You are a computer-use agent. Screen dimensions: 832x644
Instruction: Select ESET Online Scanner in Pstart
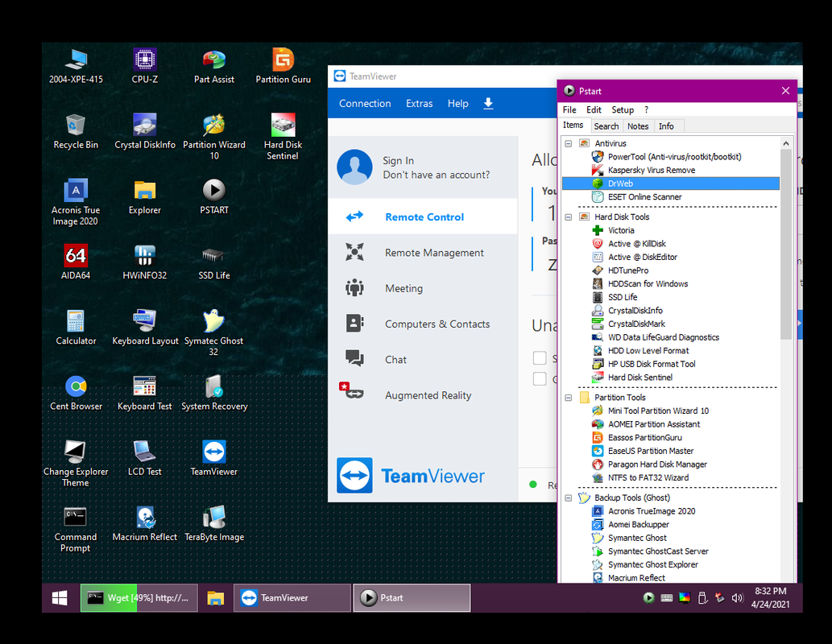point(644,196)
